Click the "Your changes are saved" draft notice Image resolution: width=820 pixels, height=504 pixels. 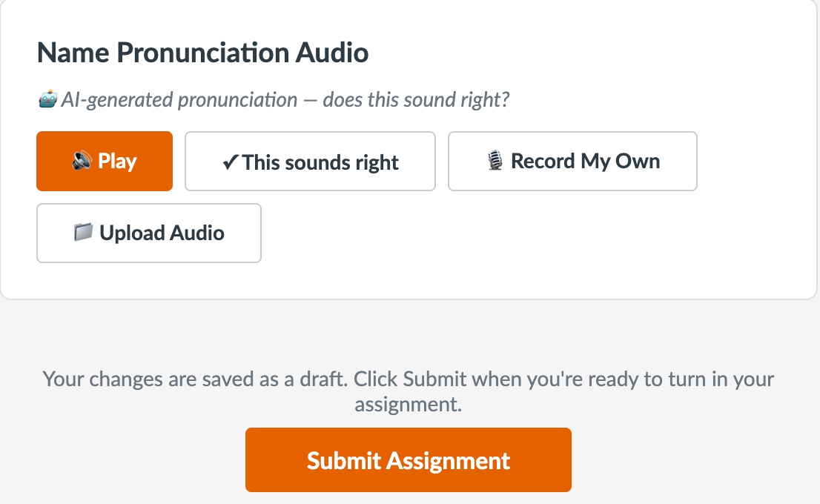pyautogui.click(x=409, y=391)
